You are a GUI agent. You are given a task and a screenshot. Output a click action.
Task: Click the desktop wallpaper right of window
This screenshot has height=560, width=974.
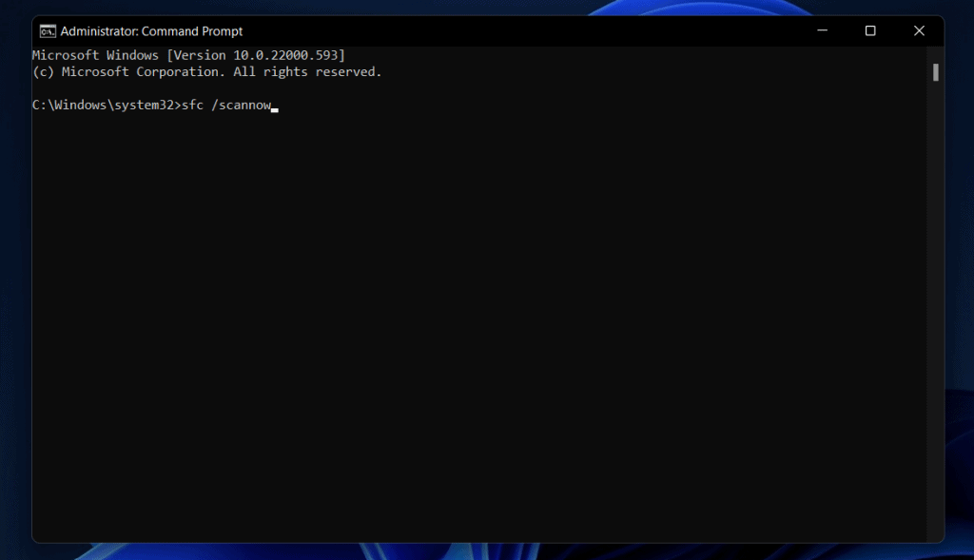click(x=959, y=285)
